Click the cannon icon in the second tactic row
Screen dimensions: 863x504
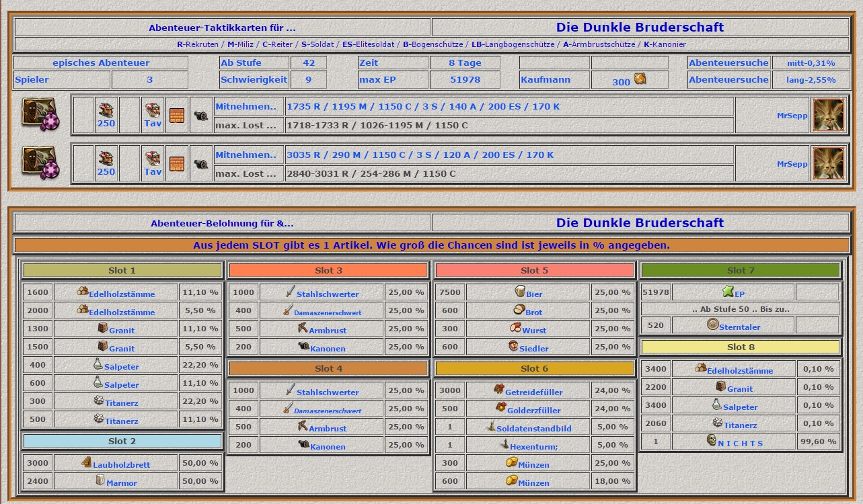tap(200, 163)
